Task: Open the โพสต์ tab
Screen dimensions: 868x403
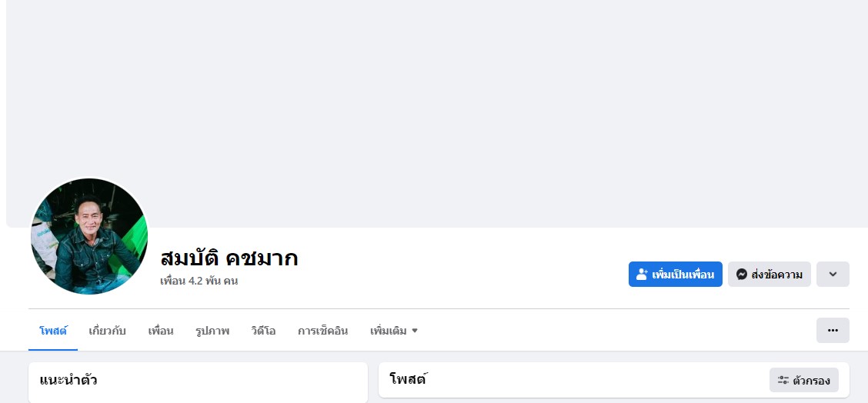Action: point(53,331)
